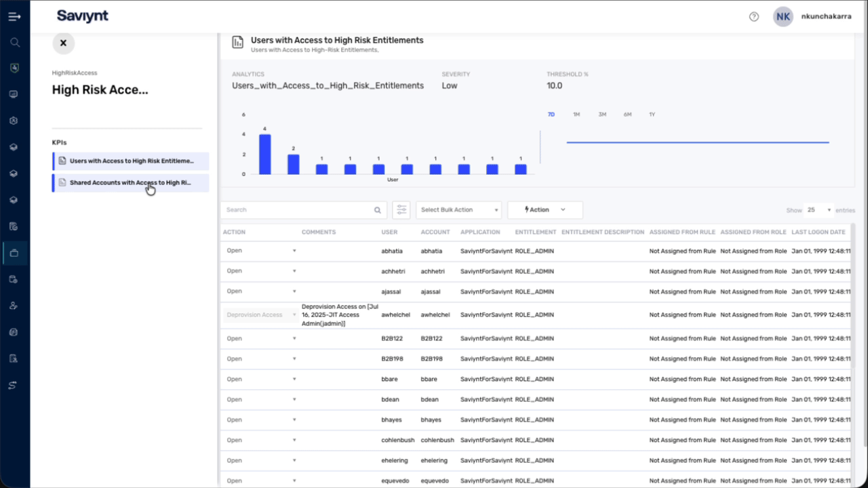This screenshot has width=868, height=488.
Task: Sort the table by the APPLICATION column
Action: point(480,232)
